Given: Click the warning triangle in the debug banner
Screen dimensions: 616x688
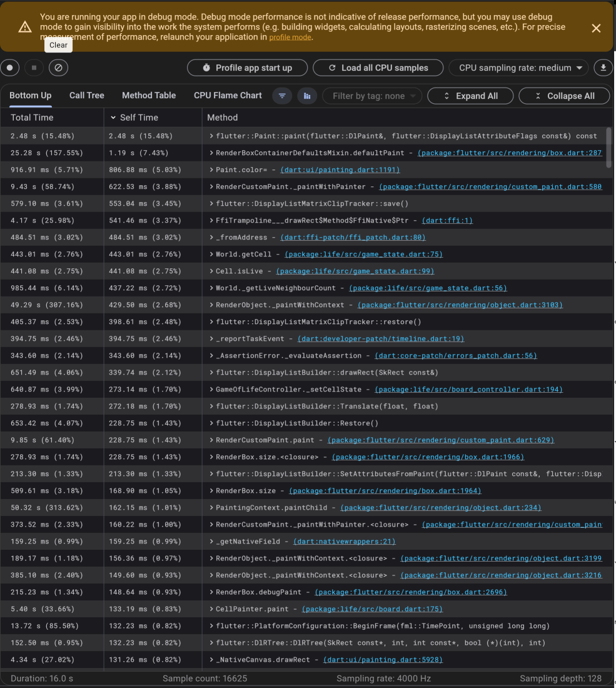Looking at the screenshot, I should tap(25, 27).
